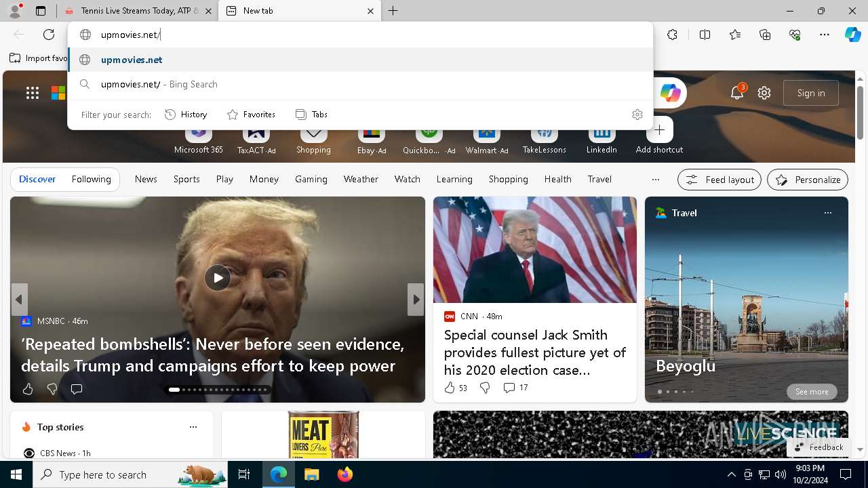
Task: Launch Firefox from taskbar
Action: point(345,474)
